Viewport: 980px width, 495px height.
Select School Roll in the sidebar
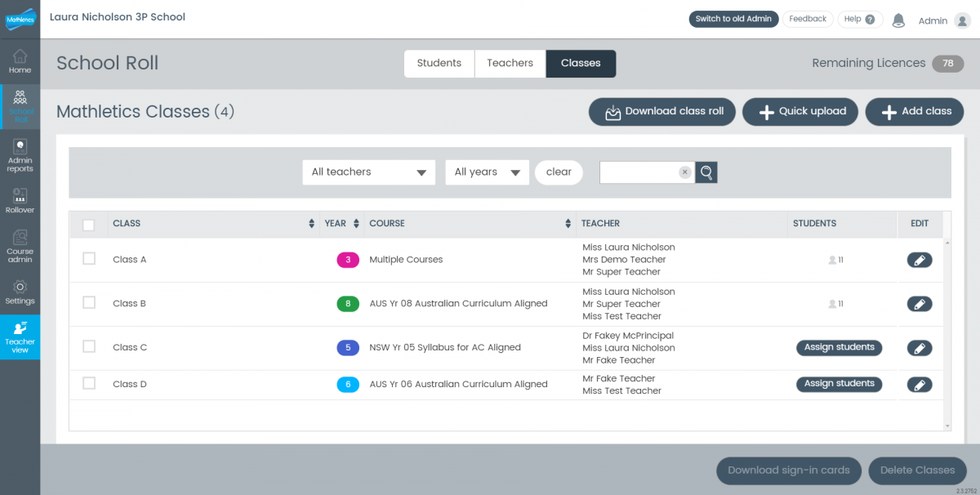click(x=20, y=106)
